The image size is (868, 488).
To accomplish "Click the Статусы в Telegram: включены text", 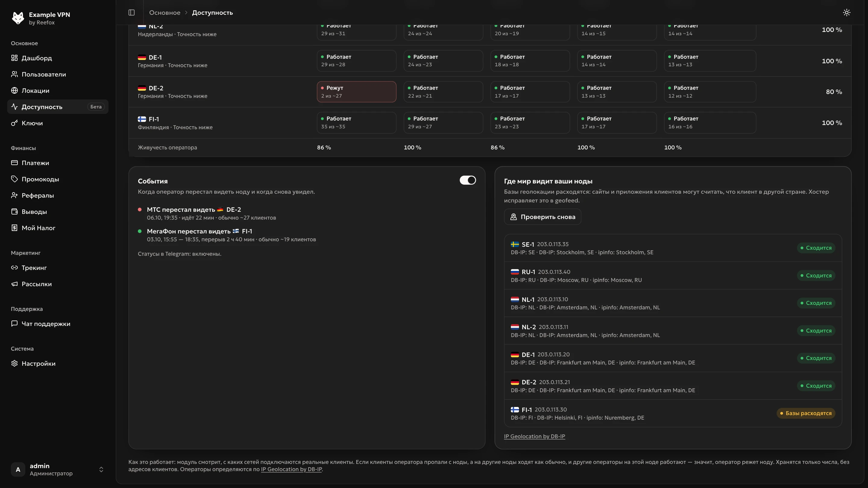I will 179,254.
